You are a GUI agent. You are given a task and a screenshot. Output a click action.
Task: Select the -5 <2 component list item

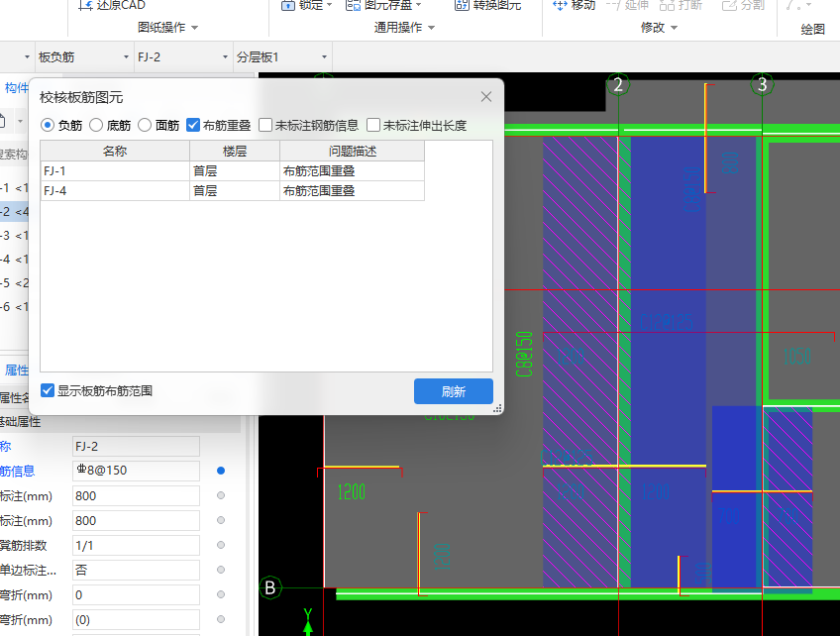pyautogui.click(x=14, y=283)
